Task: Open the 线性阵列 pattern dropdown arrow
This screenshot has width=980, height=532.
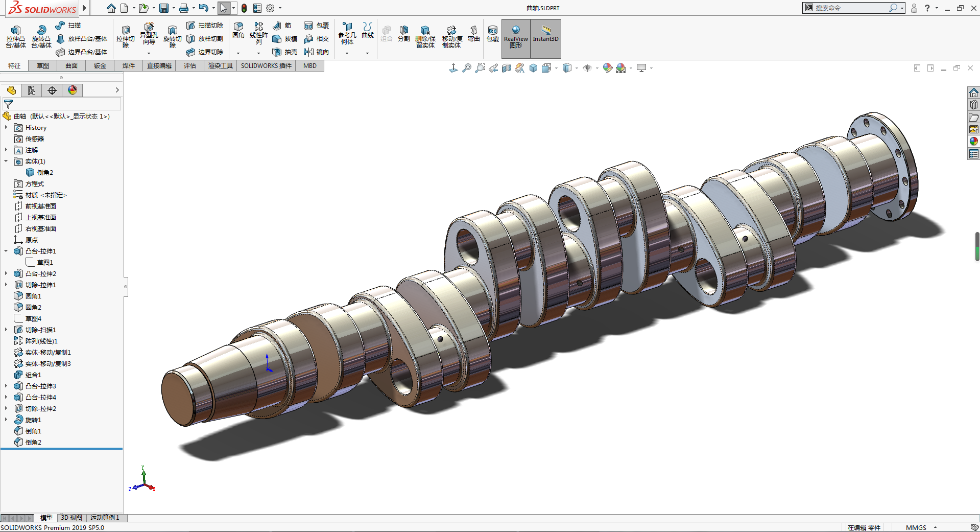Action: click(x=258, y=53)
